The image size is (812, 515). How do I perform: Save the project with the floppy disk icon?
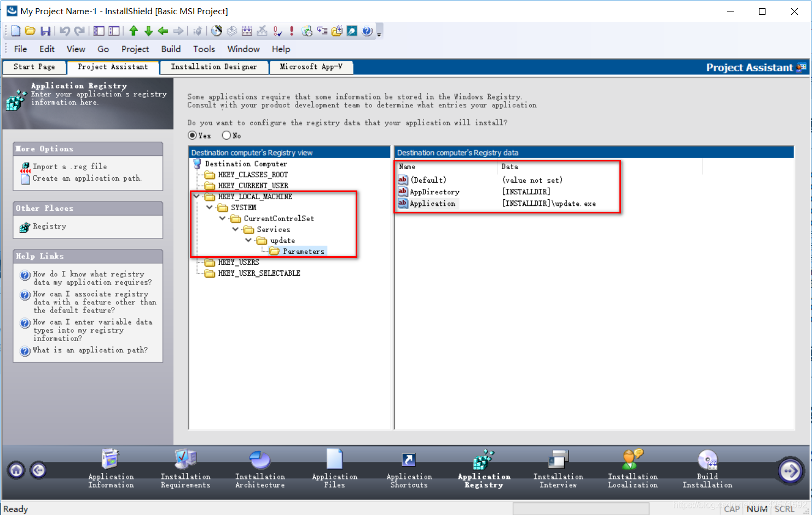[x=45, y=31]
